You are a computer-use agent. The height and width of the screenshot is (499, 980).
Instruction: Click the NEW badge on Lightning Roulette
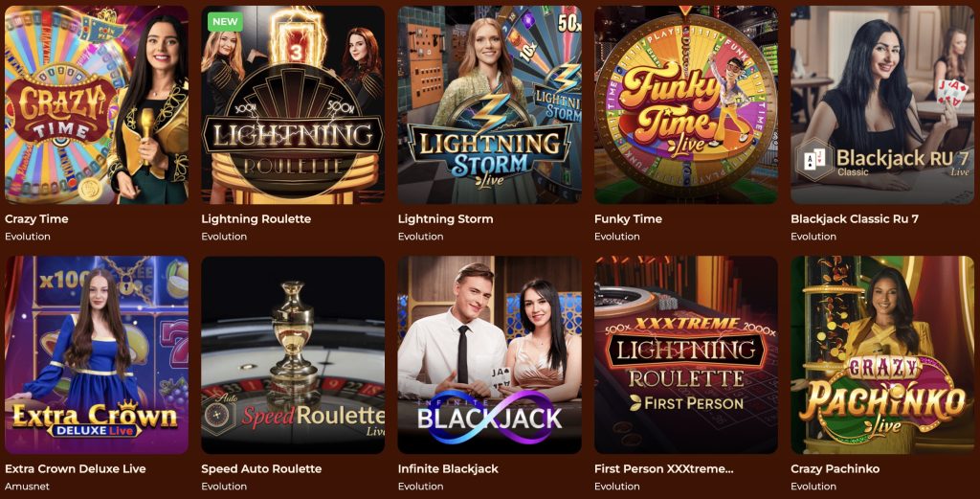pos(225,21)
